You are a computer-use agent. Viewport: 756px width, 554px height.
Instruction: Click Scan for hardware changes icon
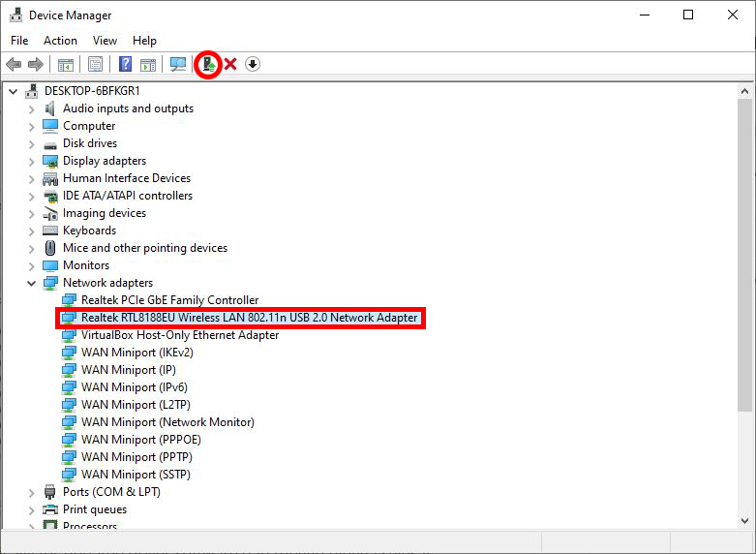click(x=178, y=64)
